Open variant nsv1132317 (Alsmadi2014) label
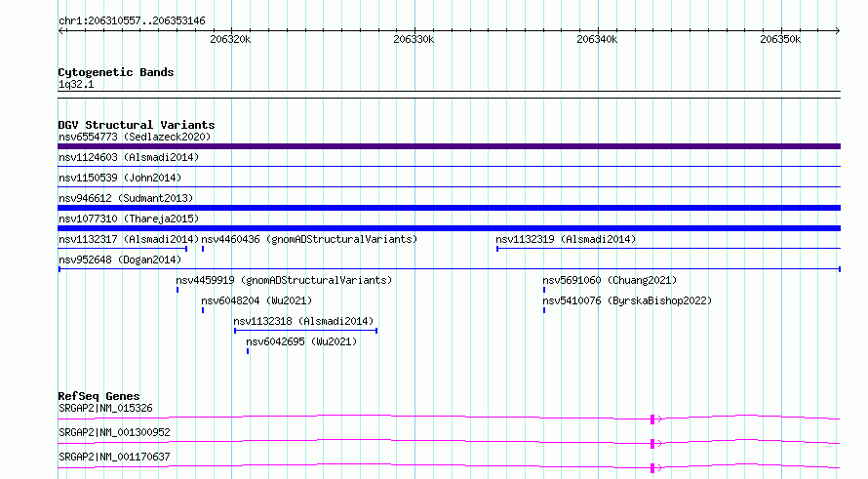Image resolution: width=868 pixels, height=479 pixels. click(129, 239)
